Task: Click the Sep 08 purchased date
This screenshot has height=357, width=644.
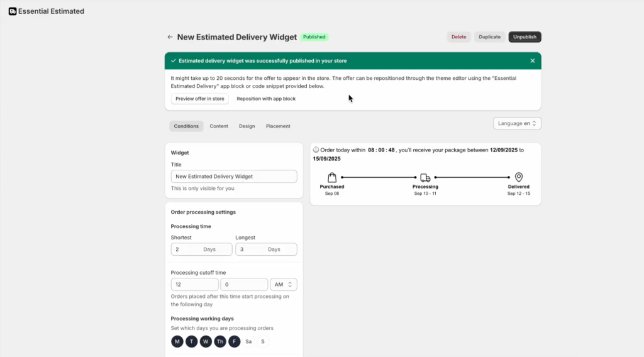Action: [332, 194]
